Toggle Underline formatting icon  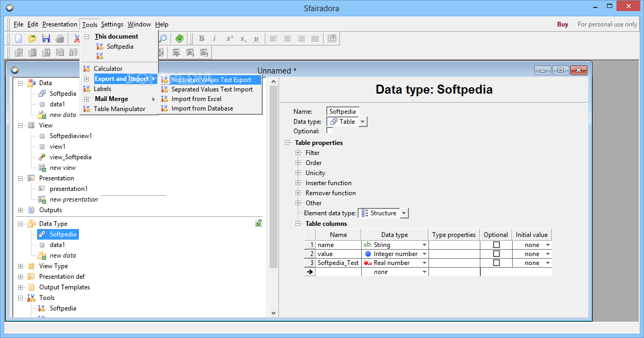(256, 39)
